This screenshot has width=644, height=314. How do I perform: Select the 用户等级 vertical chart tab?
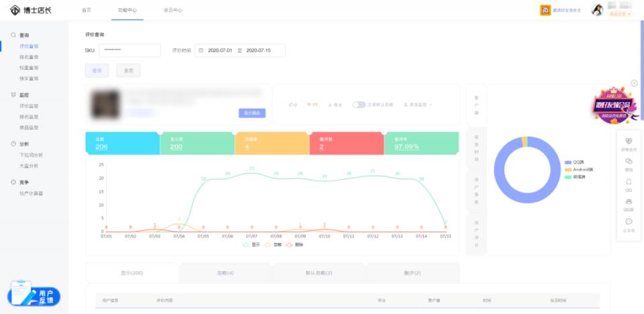click(x=476, y=191)
